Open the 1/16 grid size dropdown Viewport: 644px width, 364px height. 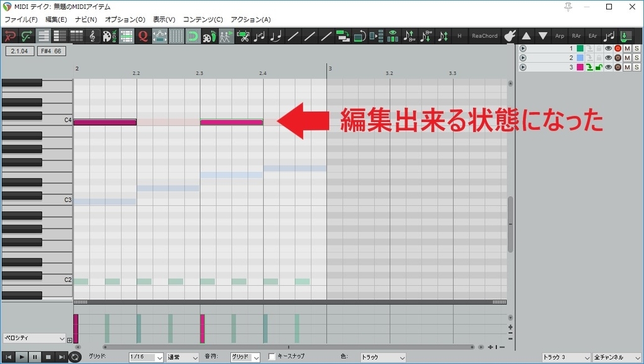click(147, 357)
